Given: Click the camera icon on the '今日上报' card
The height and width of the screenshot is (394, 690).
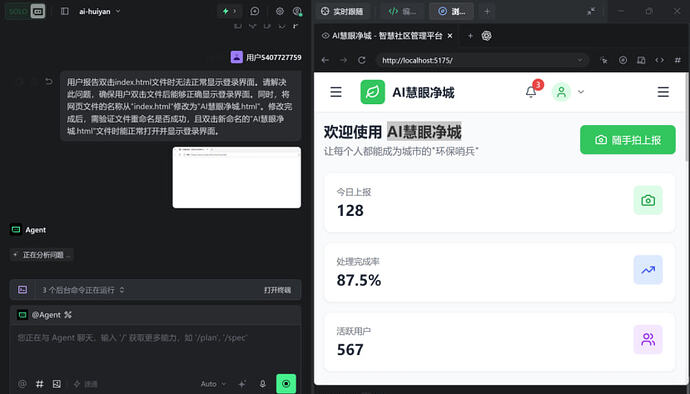Looking at the screenshot, I should (x=648, y=200).
